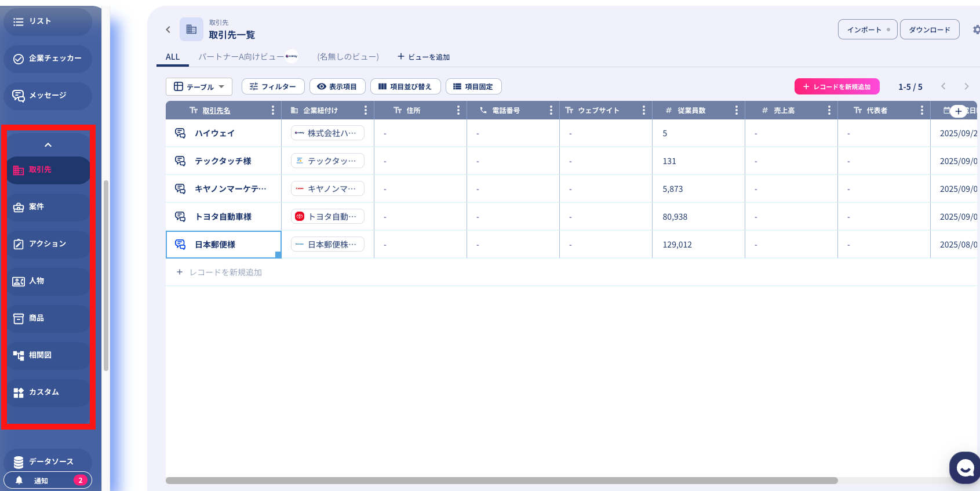Open 企業チェッカー in the sidebar

click(48, 59)
